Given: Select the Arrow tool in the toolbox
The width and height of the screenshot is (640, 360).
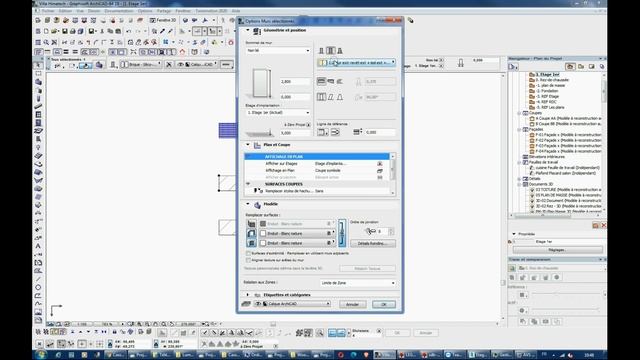Looking at the screenshot, I should coord(38,65).
